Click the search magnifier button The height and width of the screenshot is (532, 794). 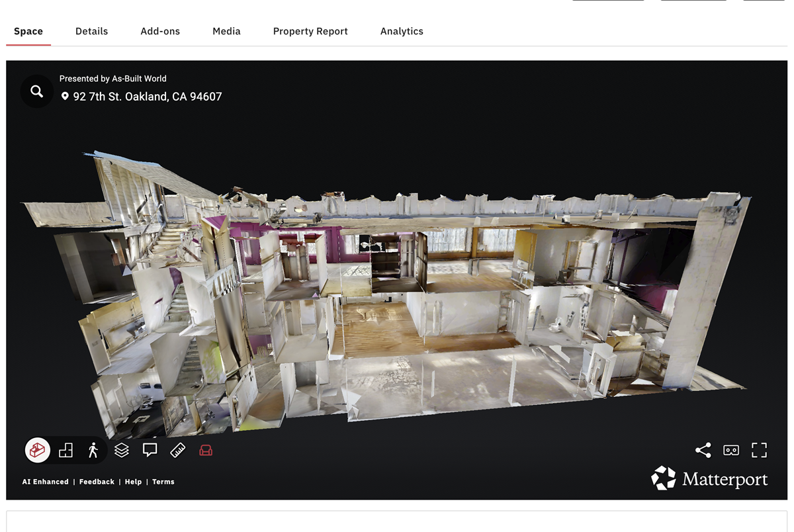(x=36, y=91)
